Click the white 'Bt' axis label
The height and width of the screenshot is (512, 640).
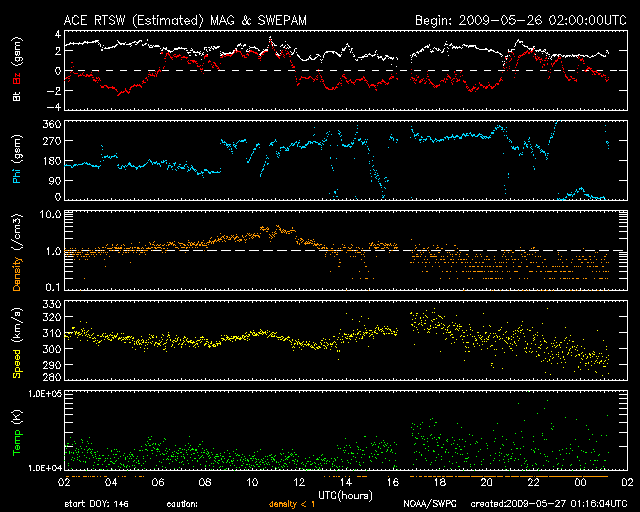[x=17, y=97]
